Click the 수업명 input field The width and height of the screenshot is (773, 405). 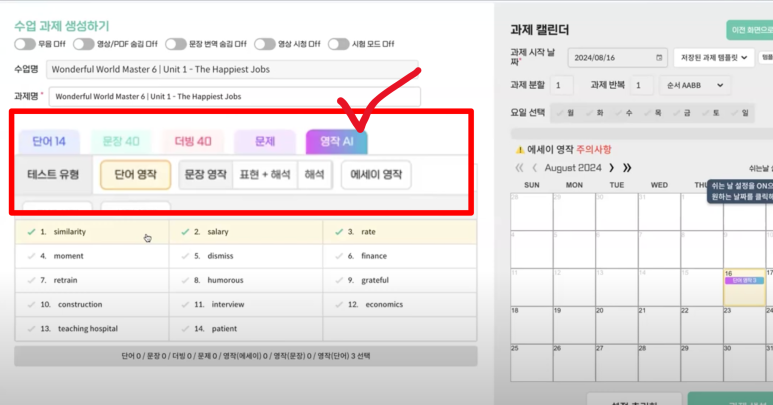(x=232, y=69)
